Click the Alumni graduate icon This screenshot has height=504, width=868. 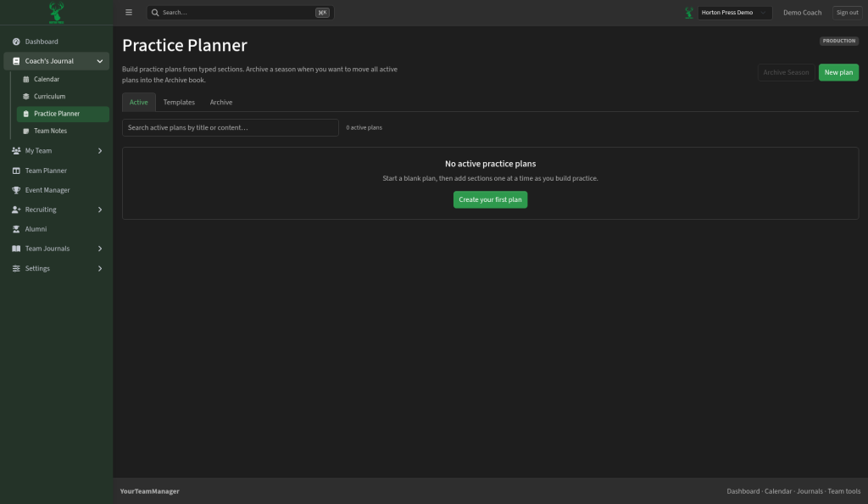tap(16, 229)
